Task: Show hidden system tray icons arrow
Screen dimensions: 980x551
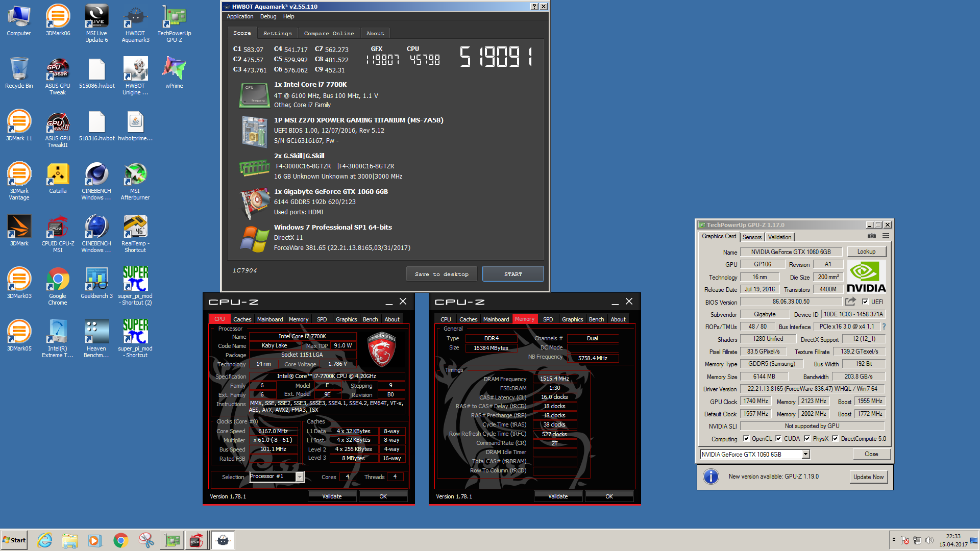Action: (x=894, y=540)
